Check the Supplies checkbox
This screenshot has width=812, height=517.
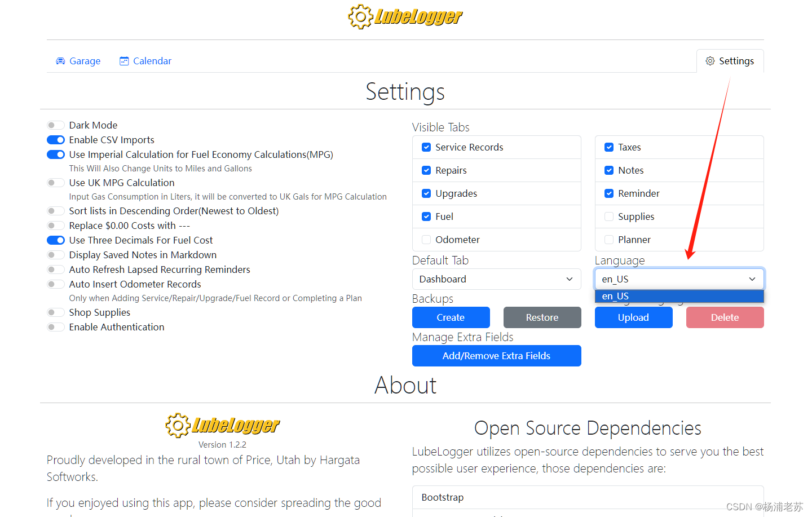(x=609, y=216)
